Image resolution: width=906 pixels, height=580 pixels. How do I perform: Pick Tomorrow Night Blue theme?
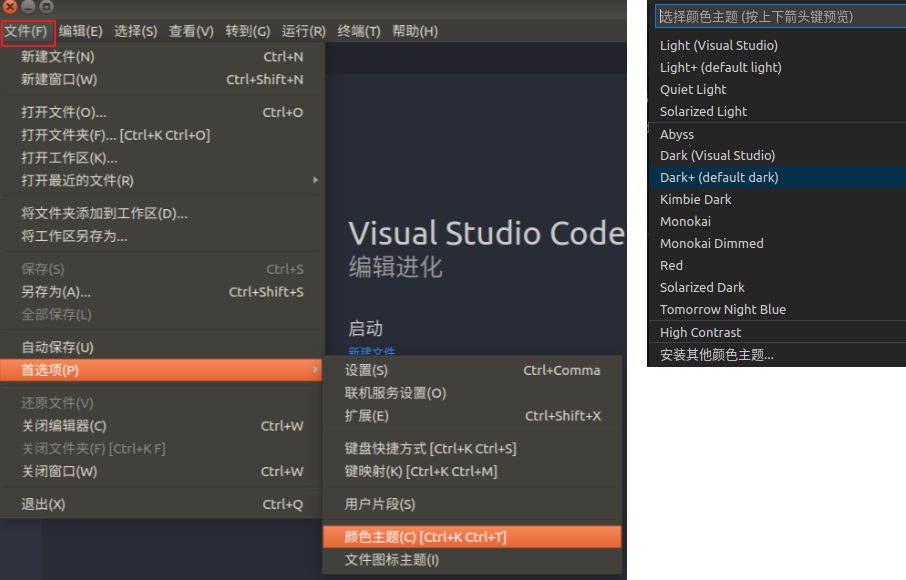pyautogui.click(x=777, y=309)
